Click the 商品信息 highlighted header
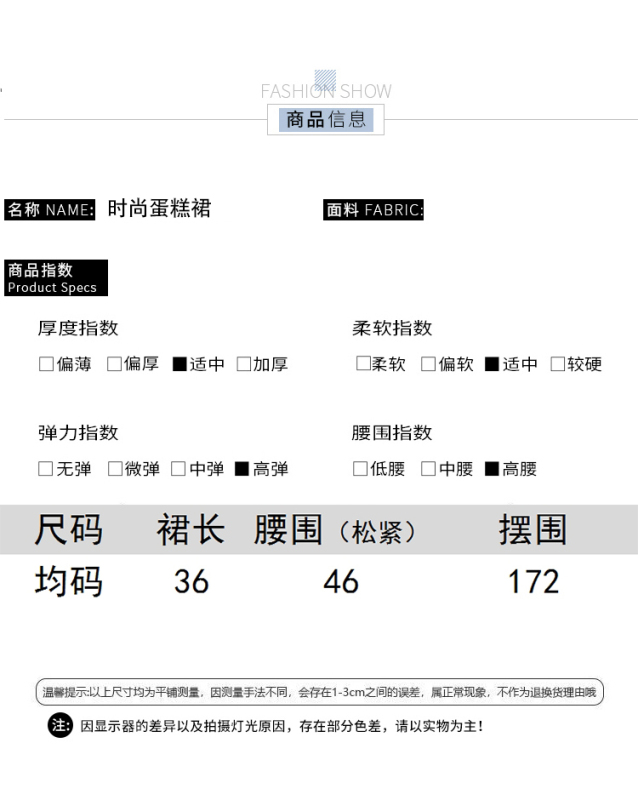 [326, 120]
